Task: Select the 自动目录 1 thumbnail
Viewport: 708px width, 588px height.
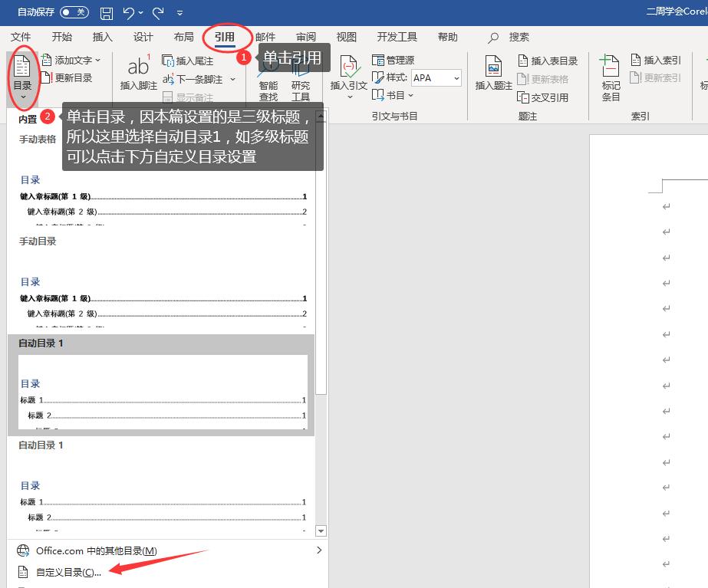Action: pos(161,383)
